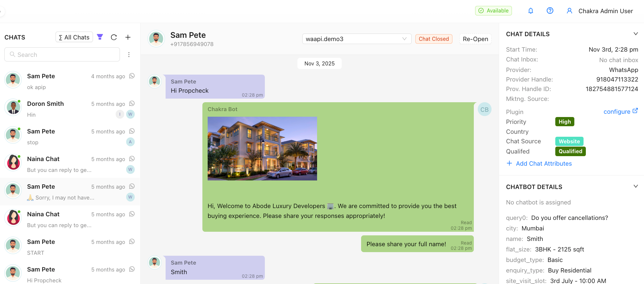
Task: Toggle the Available status button
Action: [493, 11]
